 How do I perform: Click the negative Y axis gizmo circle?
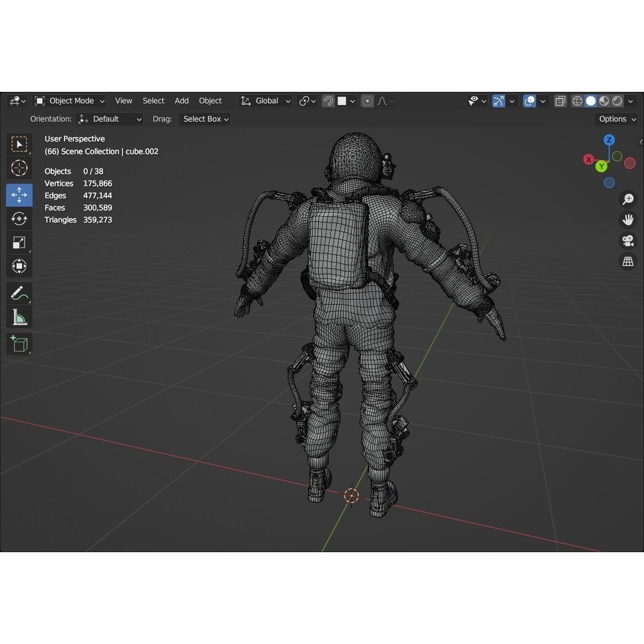click(617, 156)
